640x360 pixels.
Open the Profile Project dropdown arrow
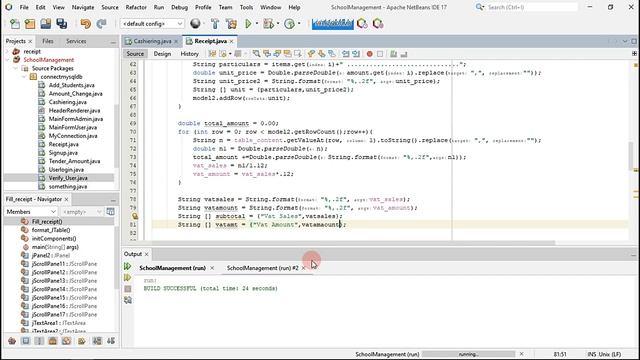pyautogui.click(x=299, y=24)
